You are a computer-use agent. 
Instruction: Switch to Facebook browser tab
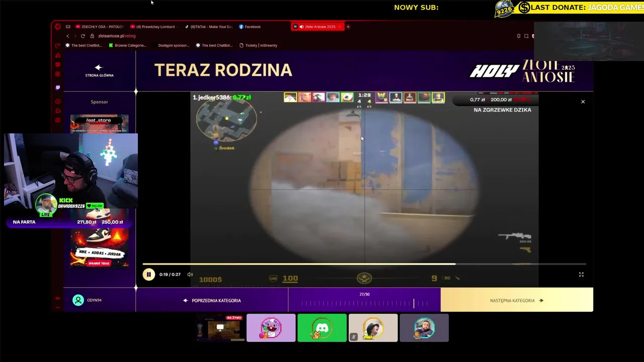click(x=250, y=27)
